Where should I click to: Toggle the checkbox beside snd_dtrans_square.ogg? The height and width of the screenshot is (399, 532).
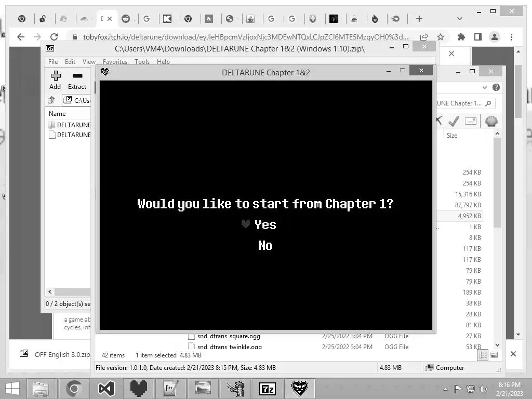pyautogui.click(x=191, y=337)
